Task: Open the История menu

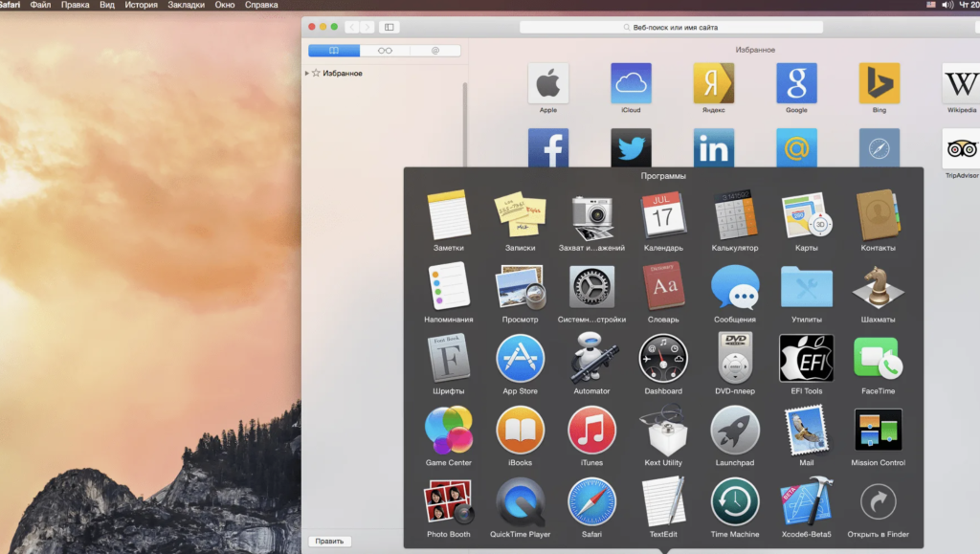Action: click(x=141, y=5)
